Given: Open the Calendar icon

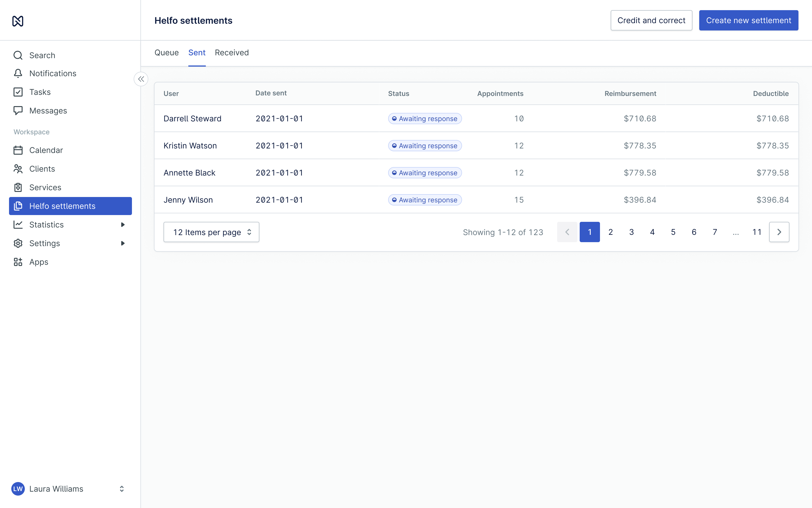Looking at the screenshot, I should tap(18, 150).
